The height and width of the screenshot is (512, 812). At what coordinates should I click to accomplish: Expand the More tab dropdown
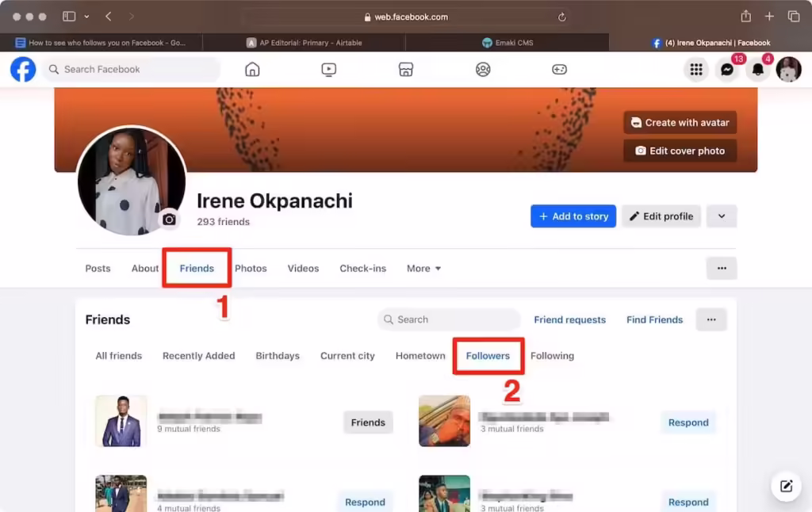pyautogui.click(x=423, y=268)
